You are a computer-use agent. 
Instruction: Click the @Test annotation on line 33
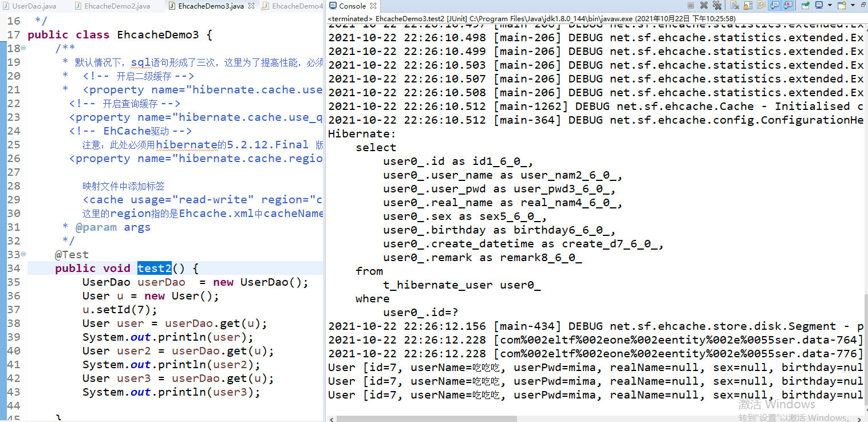coord(72,254)
